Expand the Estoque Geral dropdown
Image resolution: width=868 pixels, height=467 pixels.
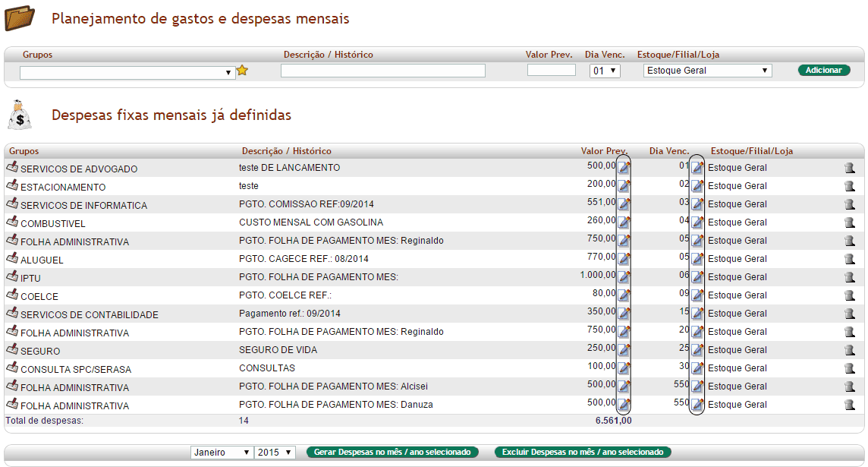pos(707,71)
